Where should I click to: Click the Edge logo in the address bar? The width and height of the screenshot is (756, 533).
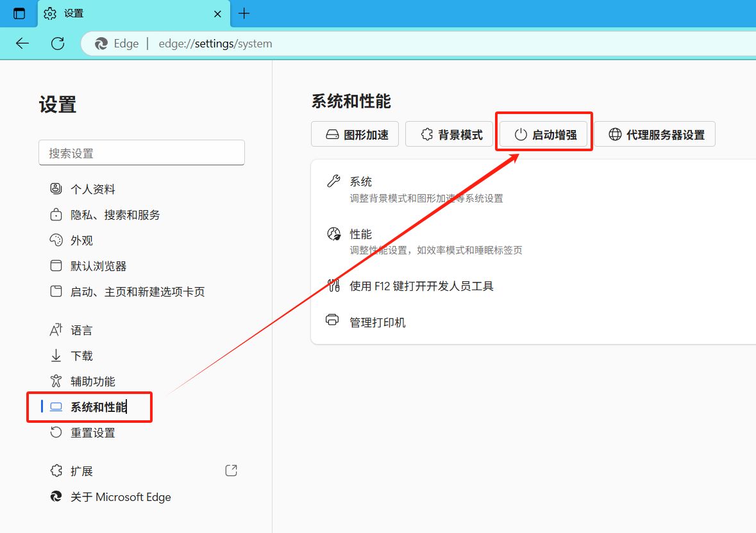click(x=101, y=44)
